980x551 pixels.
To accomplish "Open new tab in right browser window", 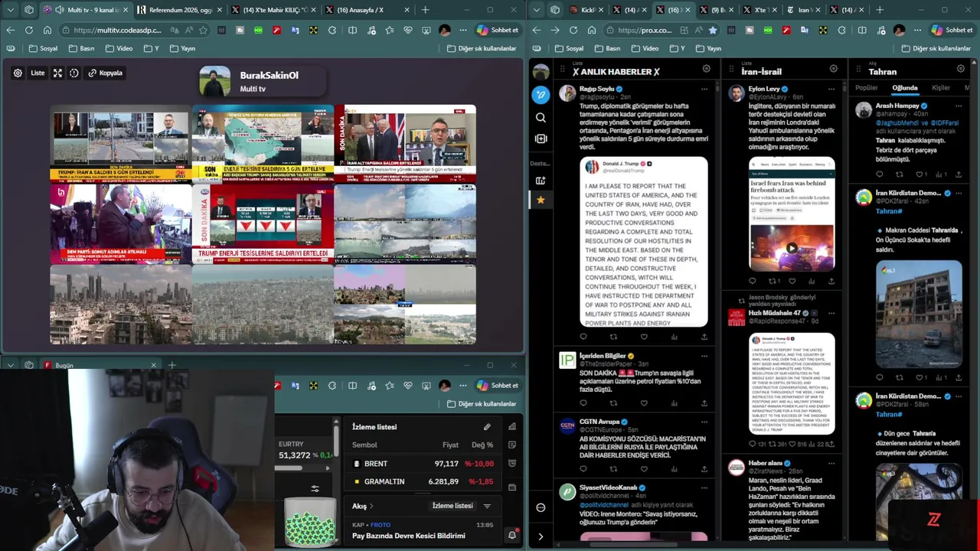I will (879, 10).
